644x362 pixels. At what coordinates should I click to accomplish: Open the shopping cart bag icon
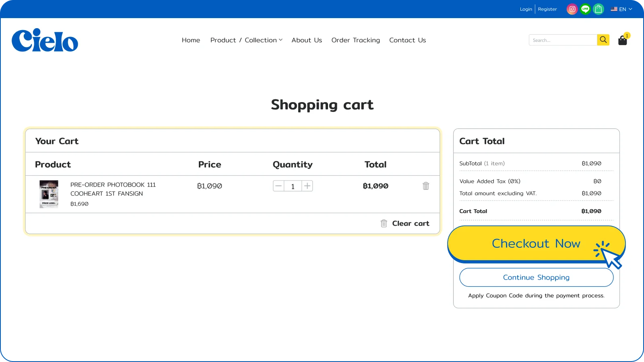(622, 40)
